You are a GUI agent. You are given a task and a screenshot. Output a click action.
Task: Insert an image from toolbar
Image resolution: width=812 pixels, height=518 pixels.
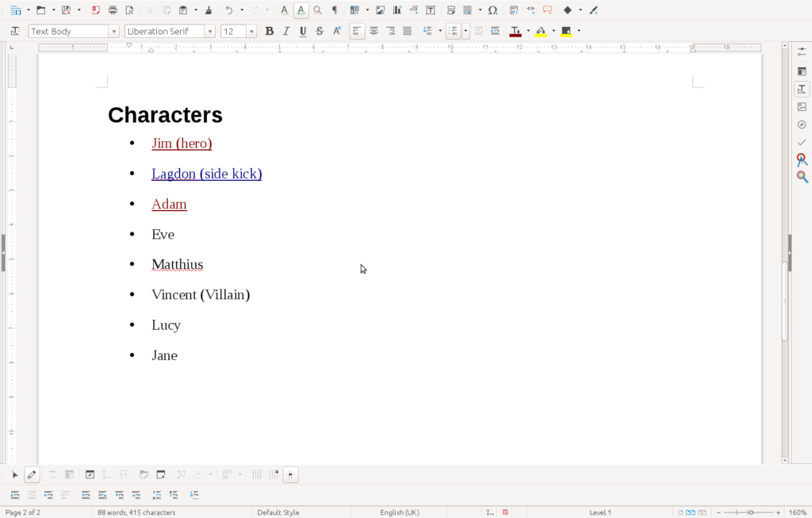tap(380, 10)
